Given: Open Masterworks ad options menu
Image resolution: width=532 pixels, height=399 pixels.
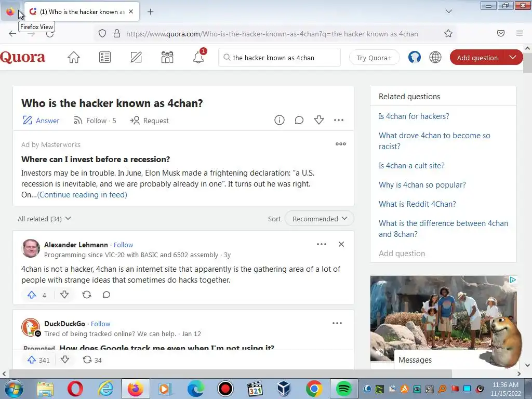Looking at the screenshot, I should (341, 144).
